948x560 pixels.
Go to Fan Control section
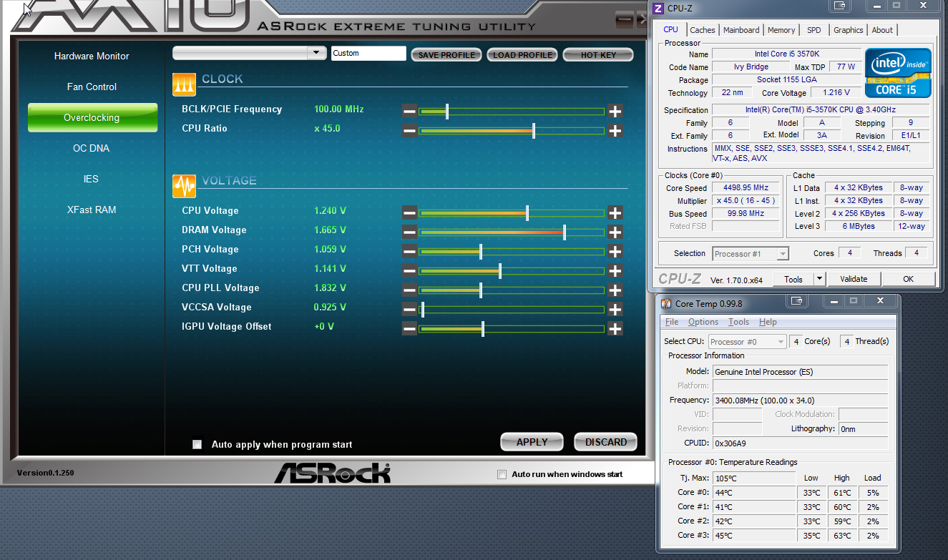[92, 87]
